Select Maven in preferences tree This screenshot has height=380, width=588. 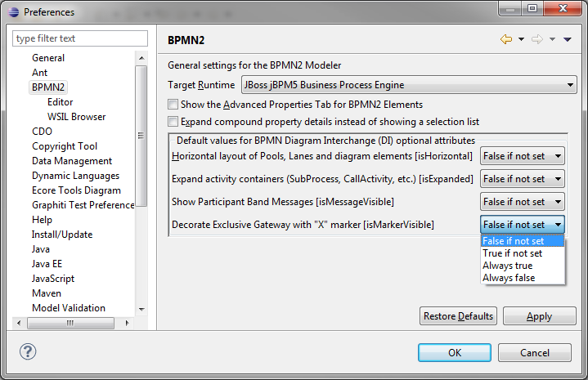tap(47, 293)
